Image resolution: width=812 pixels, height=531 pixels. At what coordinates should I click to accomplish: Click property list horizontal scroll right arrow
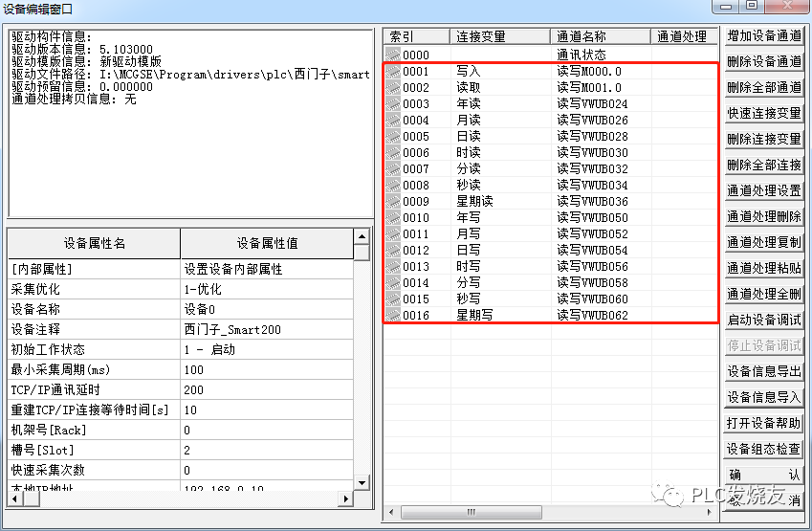(346, 498)
